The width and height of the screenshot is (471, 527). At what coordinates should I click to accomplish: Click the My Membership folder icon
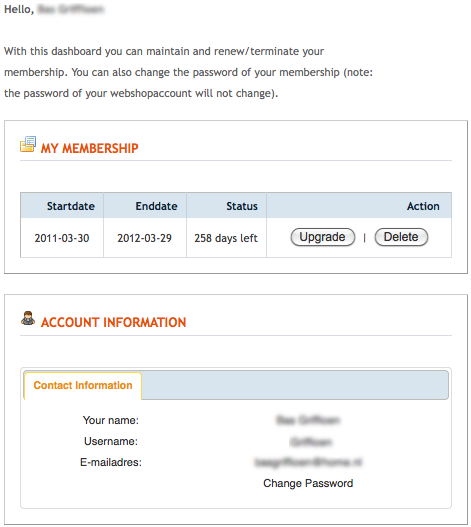pyautogui.click(x=28, y=144)
